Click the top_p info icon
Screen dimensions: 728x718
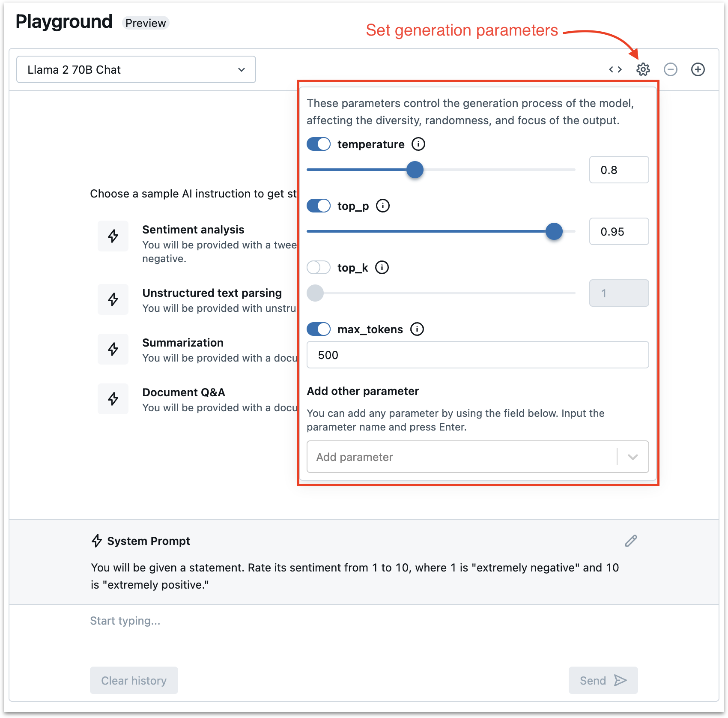[x=382, y=206]
